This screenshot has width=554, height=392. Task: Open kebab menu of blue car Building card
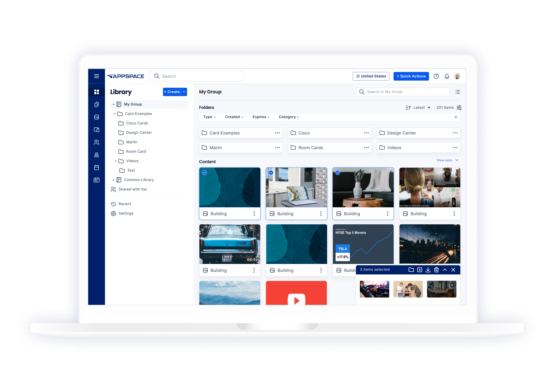254,270
